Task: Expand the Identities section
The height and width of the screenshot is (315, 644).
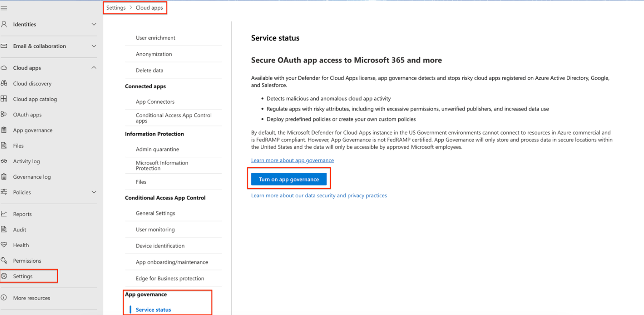Action: coord(94,24)
